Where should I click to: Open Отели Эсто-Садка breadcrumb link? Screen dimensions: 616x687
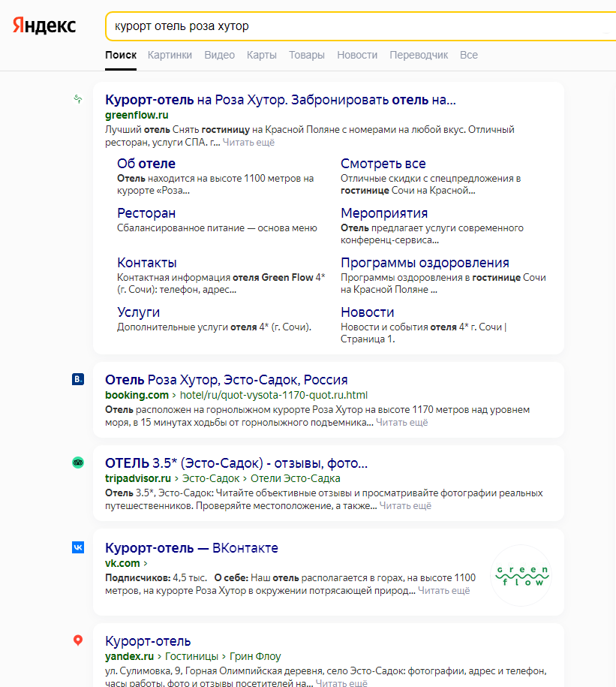pyautogui.click(x=296, y=478)
